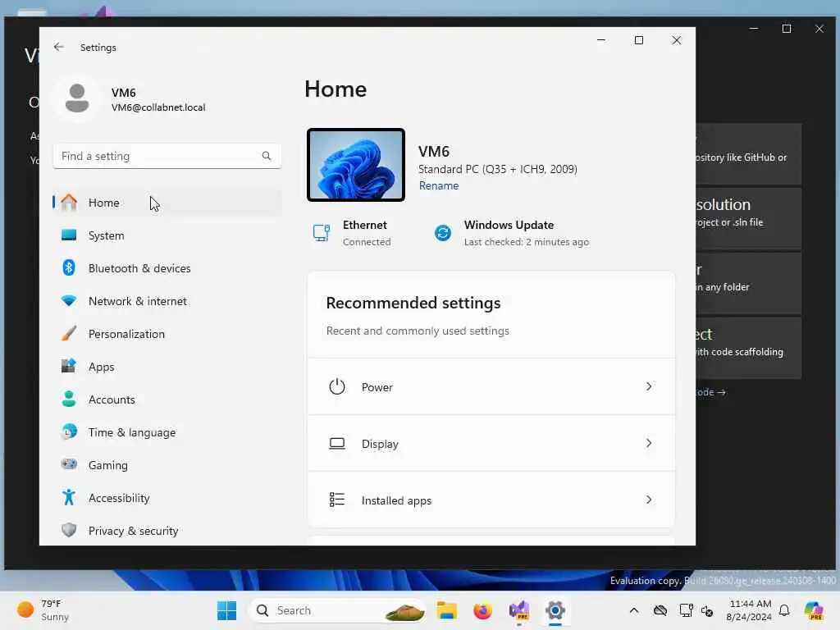The height and width of the screenshot is (630, 840).
Task: Open the Copilot preview icon
Action: coord(815,610)
